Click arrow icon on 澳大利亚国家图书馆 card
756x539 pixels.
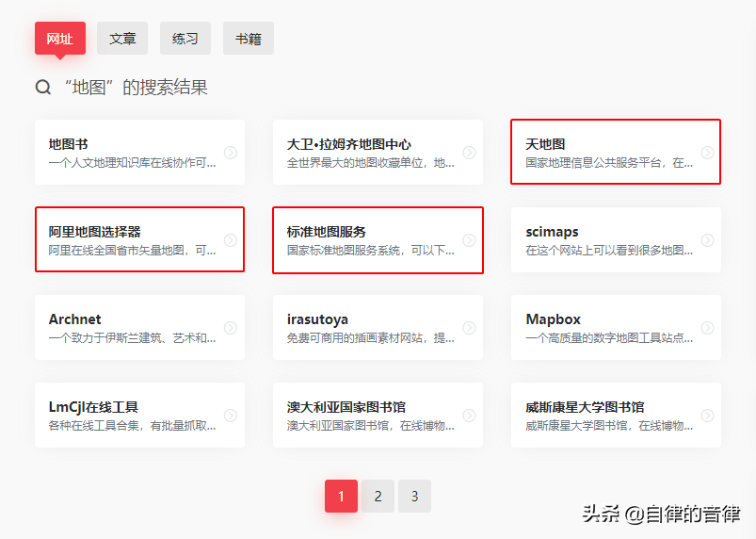tap(469, 416)
